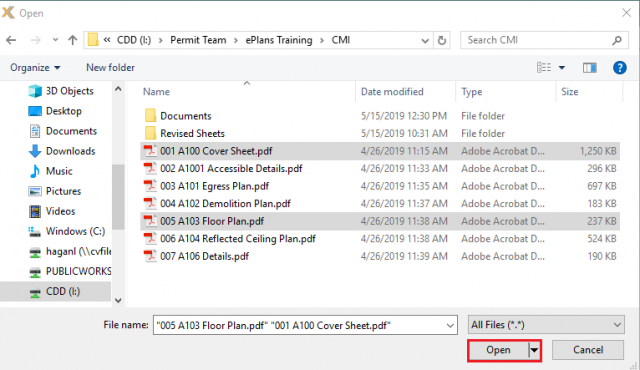The height and width of the screenshot is (370, 640).
Task: Expand the Open button split arrow
Action: tap(534, 350)
